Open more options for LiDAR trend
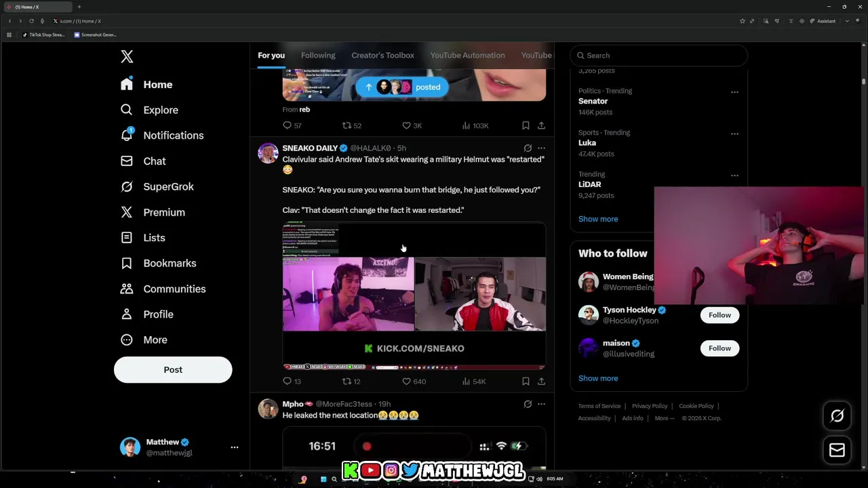Screen dimensions: 868x488 (x=734, y=176)
